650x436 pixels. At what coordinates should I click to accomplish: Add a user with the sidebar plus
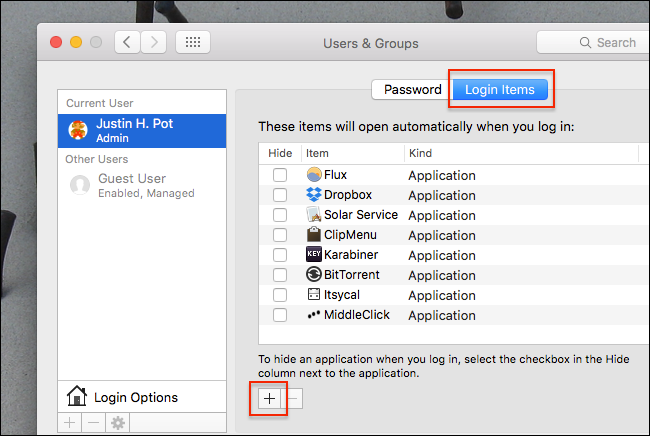point(70,423)
